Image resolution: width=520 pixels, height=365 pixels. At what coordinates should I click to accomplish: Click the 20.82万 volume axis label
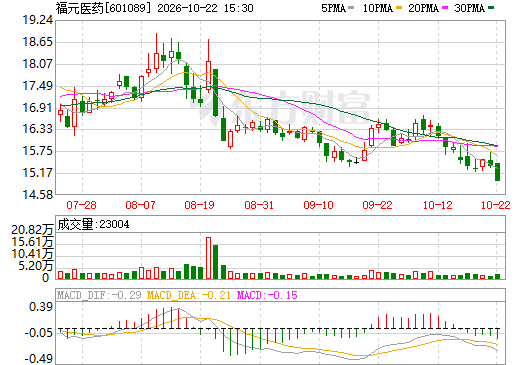pyautogui.click(x=33, y=230)
